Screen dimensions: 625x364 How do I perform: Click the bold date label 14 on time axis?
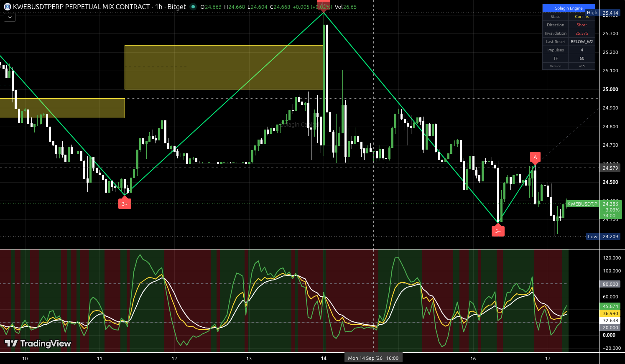click(324, 359)
